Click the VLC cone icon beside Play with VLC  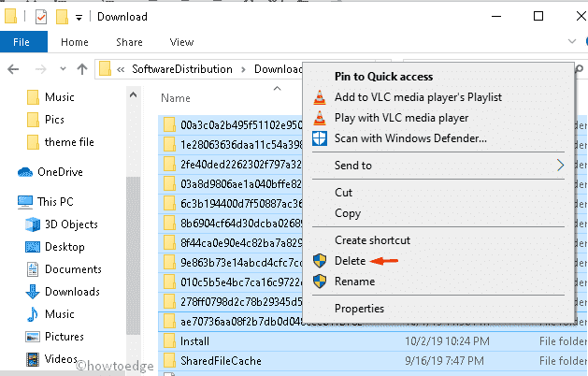pos(319,118)
